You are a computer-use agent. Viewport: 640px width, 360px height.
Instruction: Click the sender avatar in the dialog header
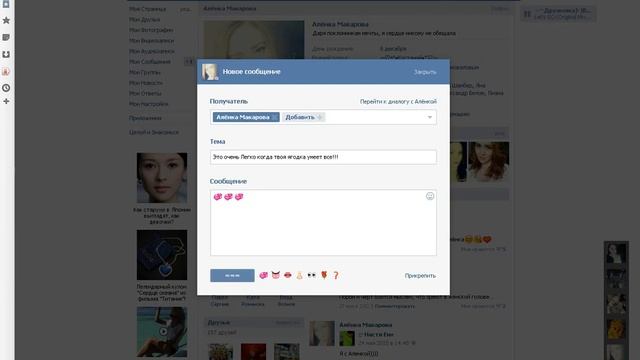[x=210, y=72]
